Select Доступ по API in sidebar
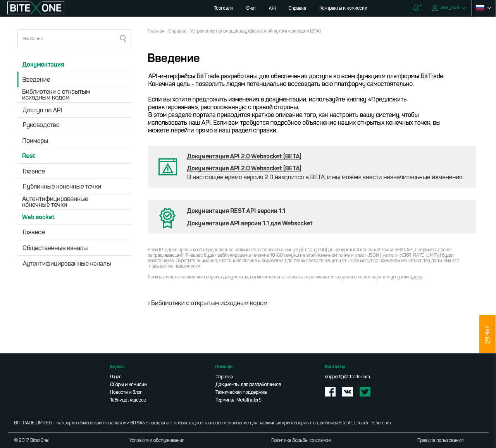 [x=42, y=110]
